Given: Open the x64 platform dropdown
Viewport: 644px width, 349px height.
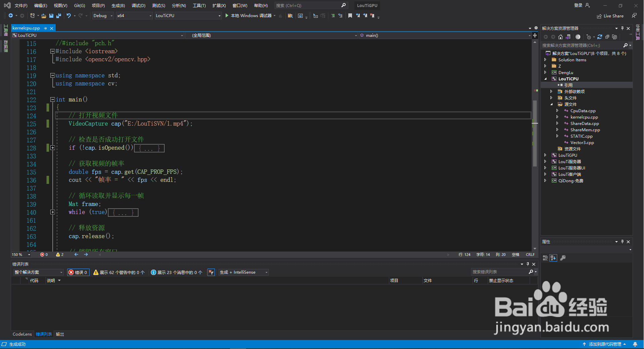Looking at the screenshot, I should click(x=134, y=15).
